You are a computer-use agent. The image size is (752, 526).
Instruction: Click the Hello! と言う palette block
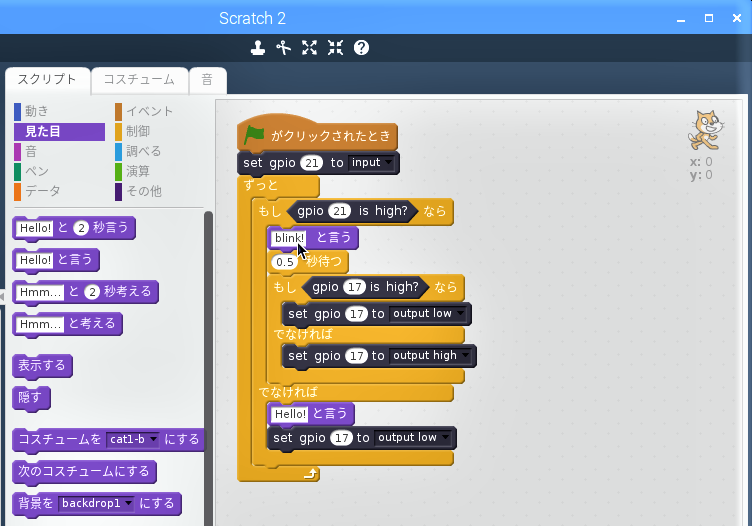(x=56, y=260)
